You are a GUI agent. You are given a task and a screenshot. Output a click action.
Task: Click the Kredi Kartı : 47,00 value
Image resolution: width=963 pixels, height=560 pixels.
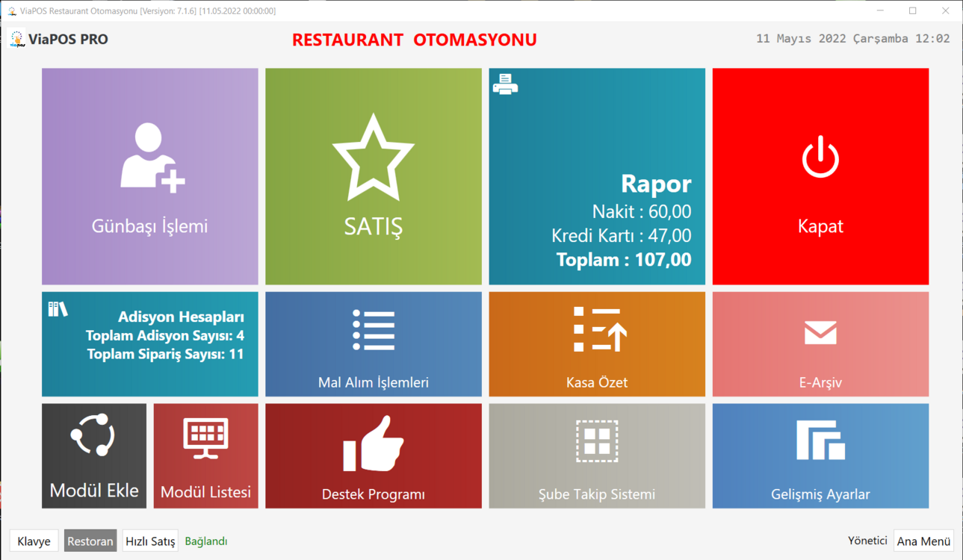pos(622,236)
